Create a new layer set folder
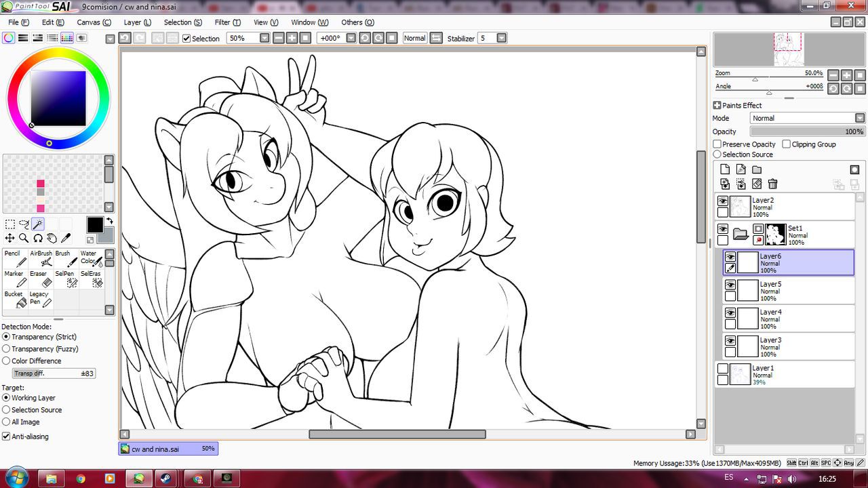The height and width of the screenshot is (488, 868). pos(757,169)
